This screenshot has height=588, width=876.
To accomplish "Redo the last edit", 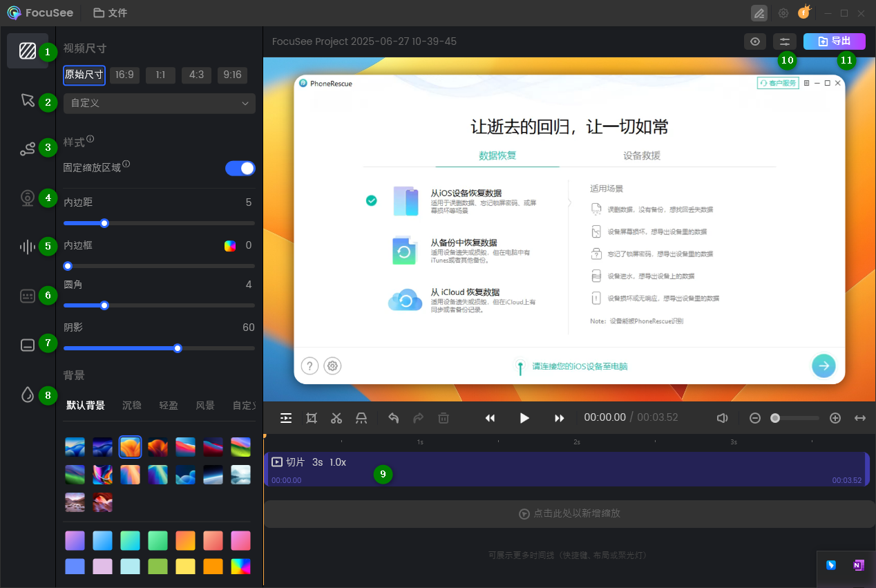I will click(418, 418).
